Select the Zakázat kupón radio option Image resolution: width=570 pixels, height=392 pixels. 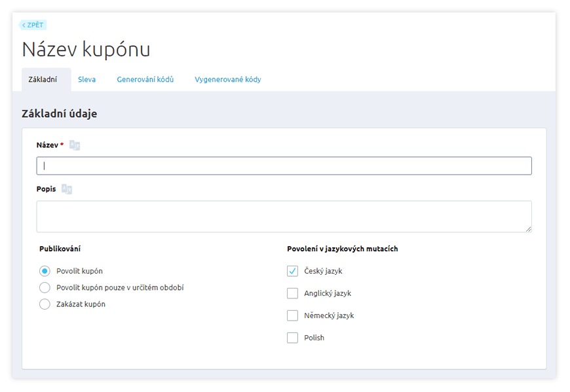(45, 304)
